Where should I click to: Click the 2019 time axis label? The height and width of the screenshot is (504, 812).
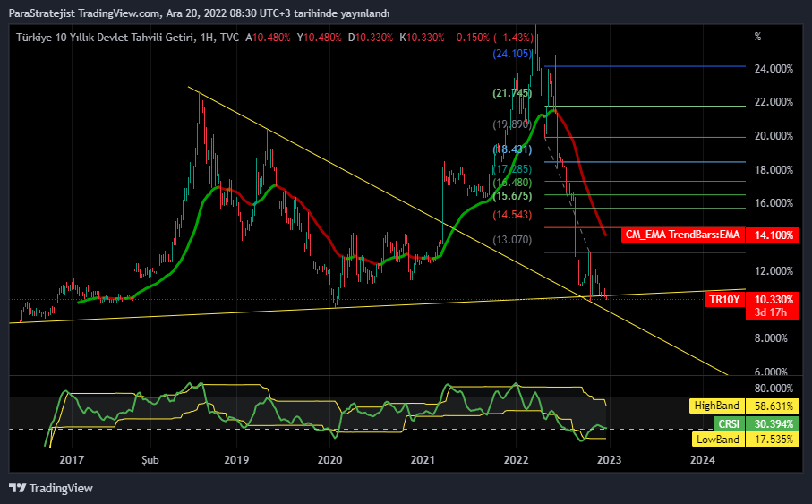click(x=236, y=459)
